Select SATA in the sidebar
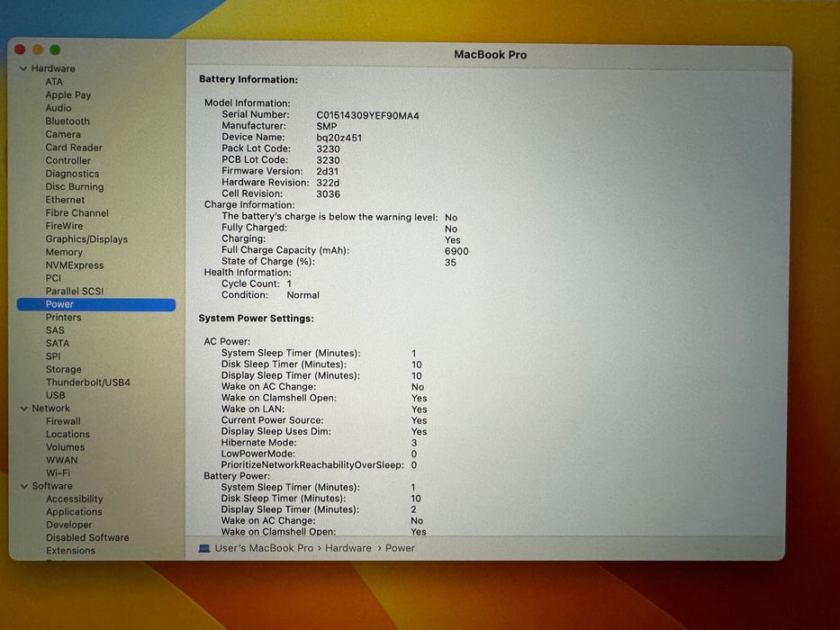 tap(58, 343)
